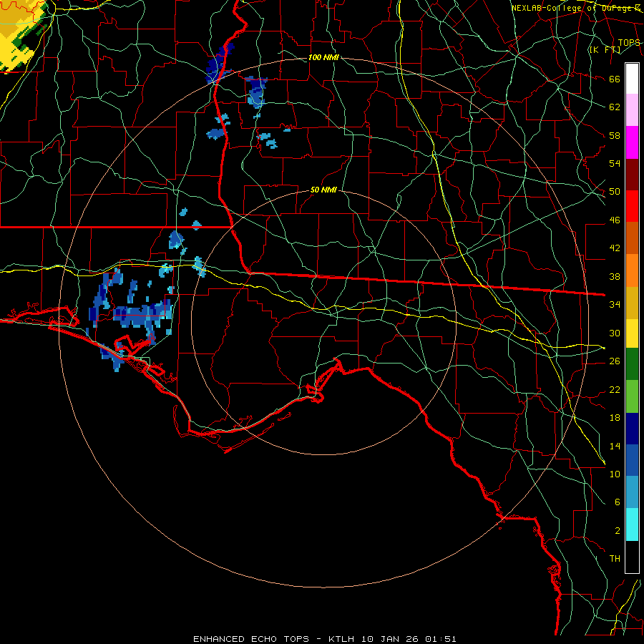The image size is (644, 644).
Task: Click the 50 legend scale value
Action: (615, 192)
